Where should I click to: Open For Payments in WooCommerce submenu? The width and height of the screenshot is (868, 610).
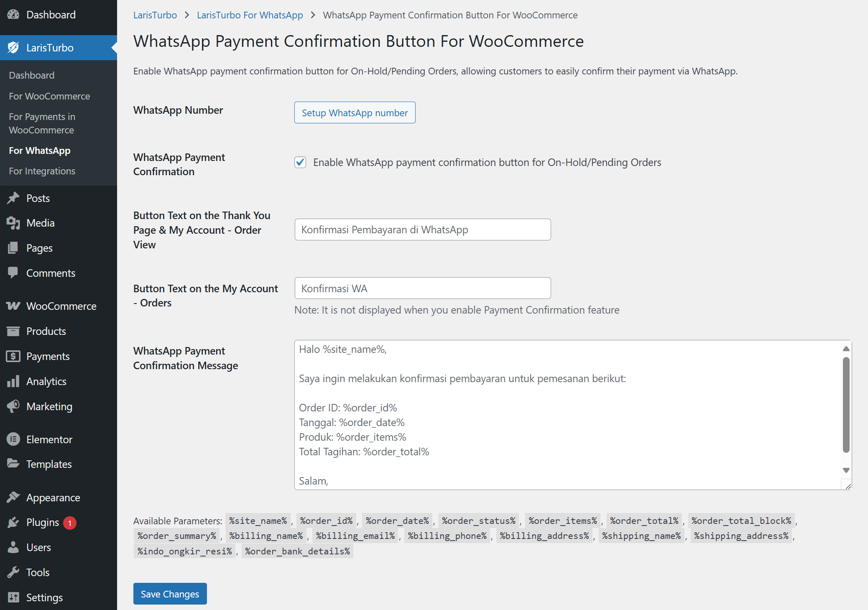tap(42, 123)
